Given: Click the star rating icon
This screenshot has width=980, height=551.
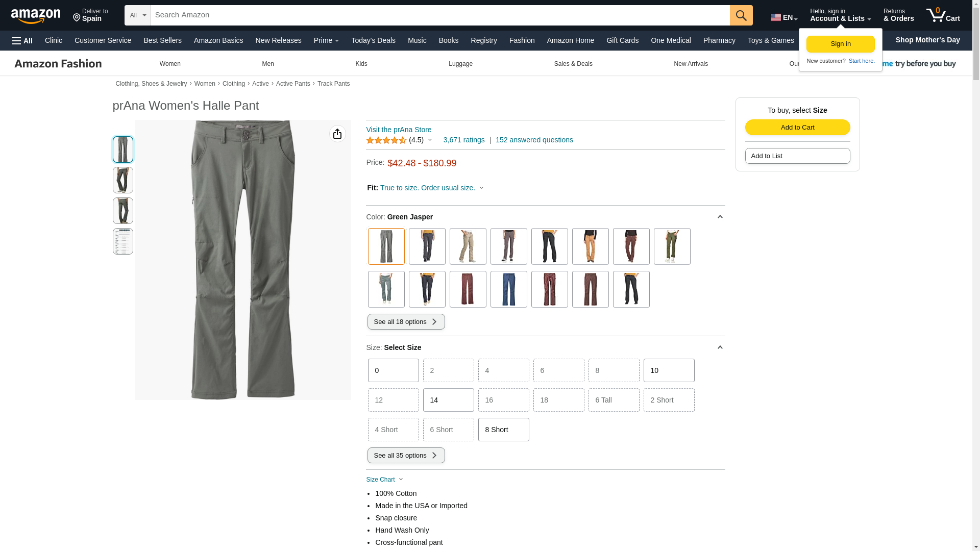Looking at the screenshot, I should click(x=386, y=140).
